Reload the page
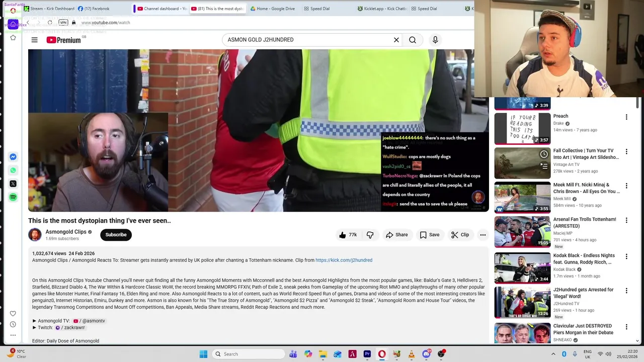The height and width of the screenshot is (362, 644). click(x=50, y=23)
